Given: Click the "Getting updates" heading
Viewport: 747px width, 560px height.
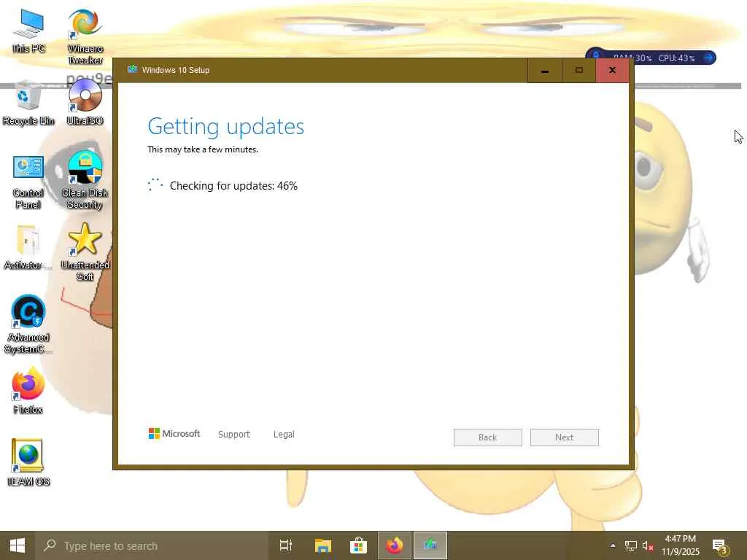Looking at the screenshot, I should [x=226, y=127].
